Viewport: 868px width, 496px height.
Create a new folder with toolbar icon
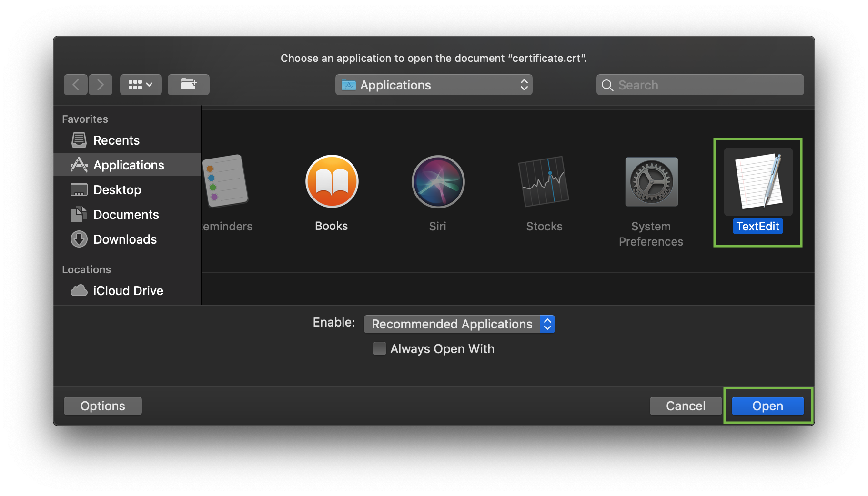tap(188, 85)
